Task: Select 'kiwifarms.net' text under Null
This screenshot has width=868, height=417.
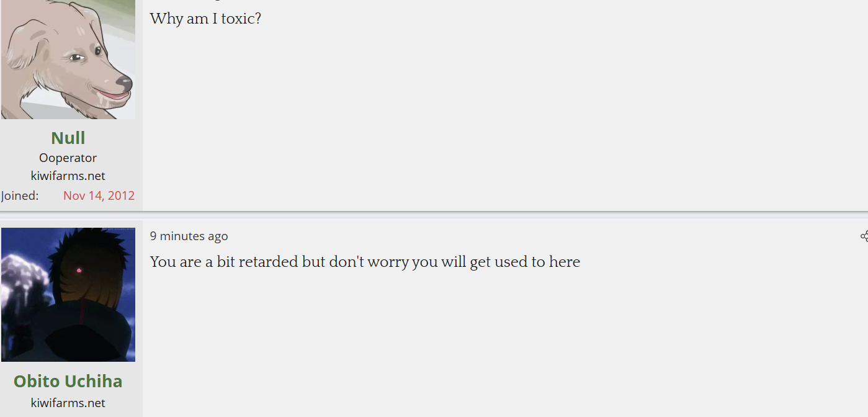Action: pos(68,176)
